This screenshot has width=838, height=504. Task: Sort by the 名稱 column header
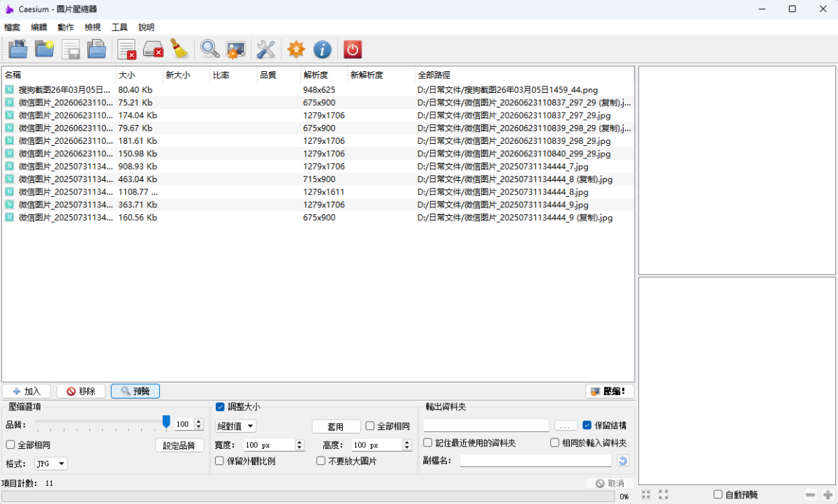pyautogui.click(x=59, y=75)
